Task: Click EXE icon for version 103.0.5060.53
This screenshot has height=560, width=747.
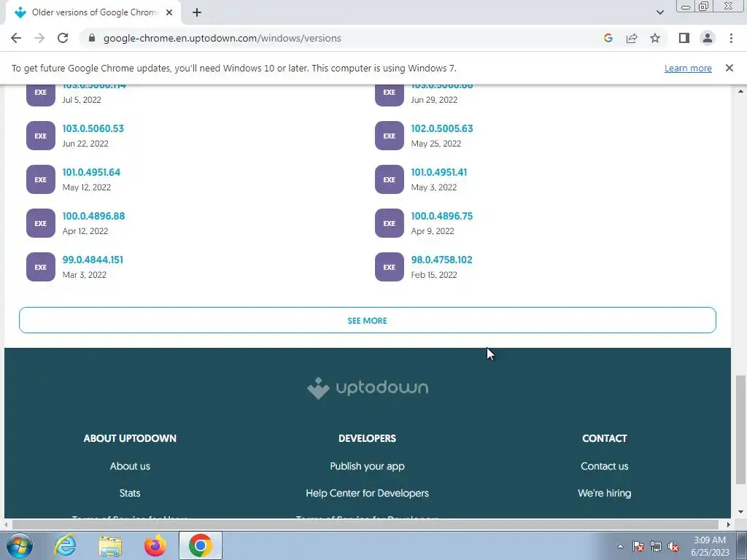Action: 41,136
